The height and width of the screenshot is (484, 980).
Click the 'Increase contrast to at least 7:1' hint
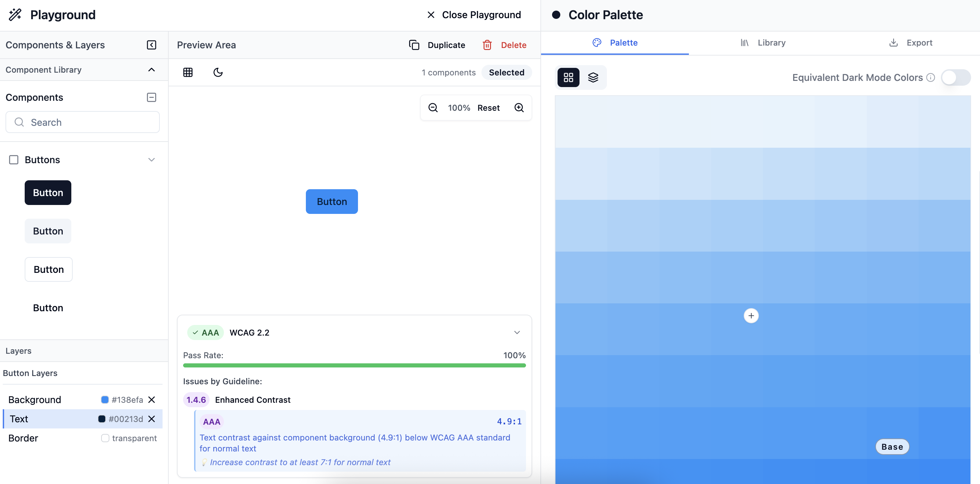click(x=300, y=462)
